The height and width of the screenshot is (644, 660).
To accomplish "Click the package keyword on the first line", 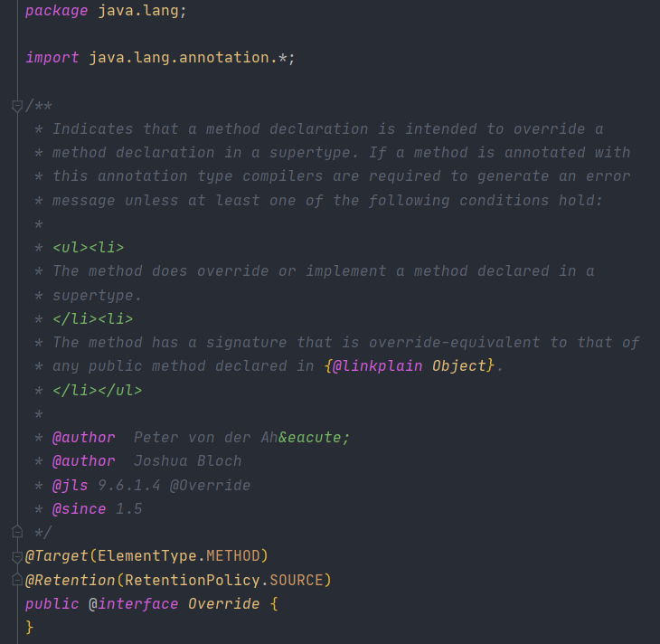I will coord(56,11).
